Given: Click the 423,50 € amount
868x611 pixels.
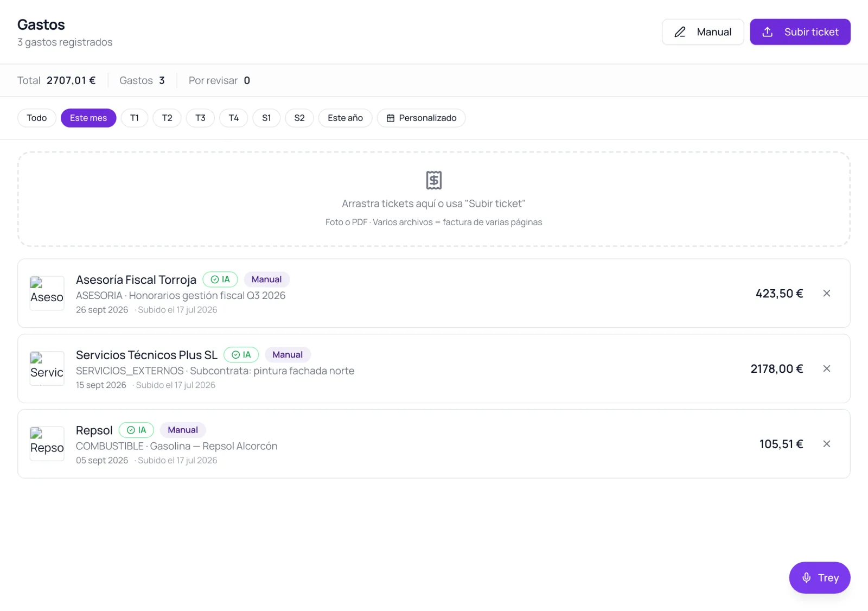Looking at the screenshot, I should (779, 294).
